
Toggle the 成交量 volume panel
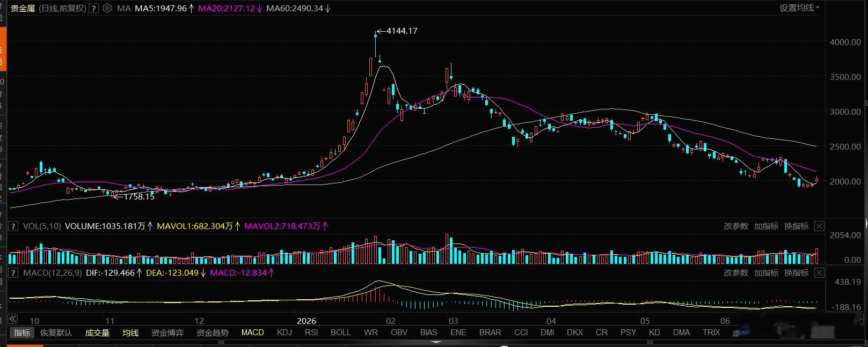click(x=97, y=333)
